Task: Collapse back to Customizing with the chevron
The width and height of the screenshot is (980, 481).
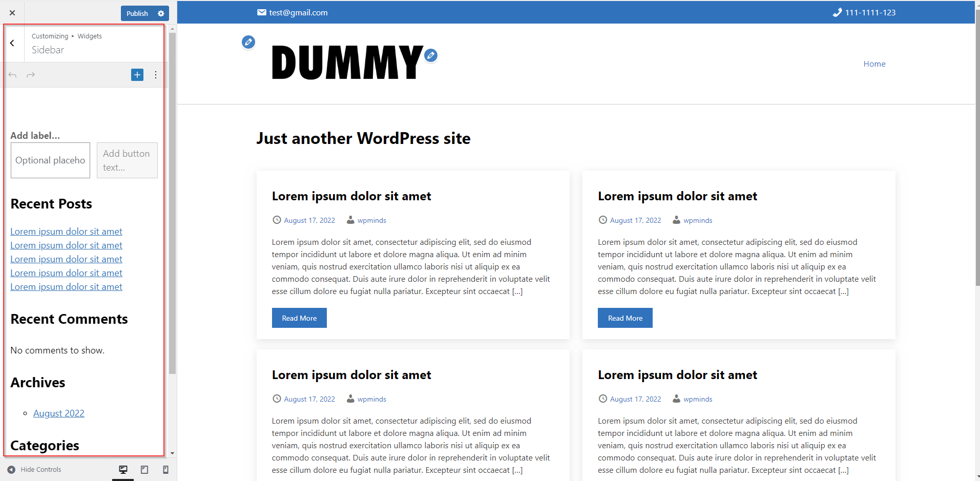Action: pos(12,43)
